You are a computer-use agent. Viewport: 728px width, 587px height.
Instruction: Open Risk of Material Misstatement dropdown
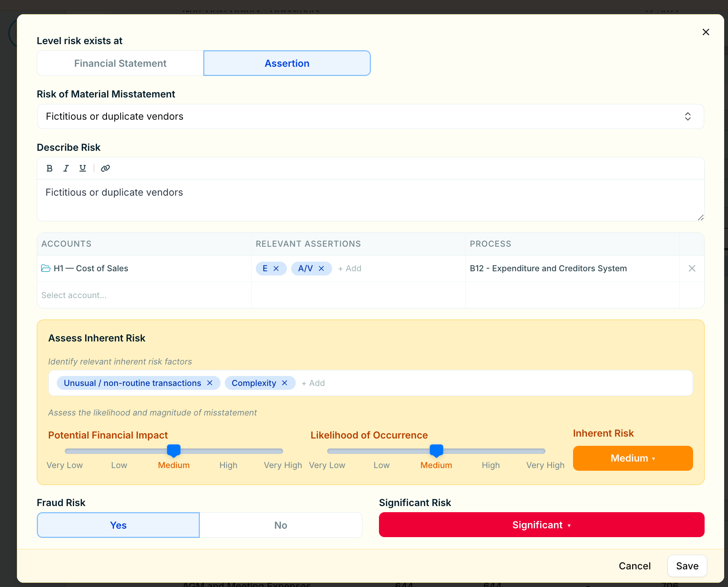[371, 117]
